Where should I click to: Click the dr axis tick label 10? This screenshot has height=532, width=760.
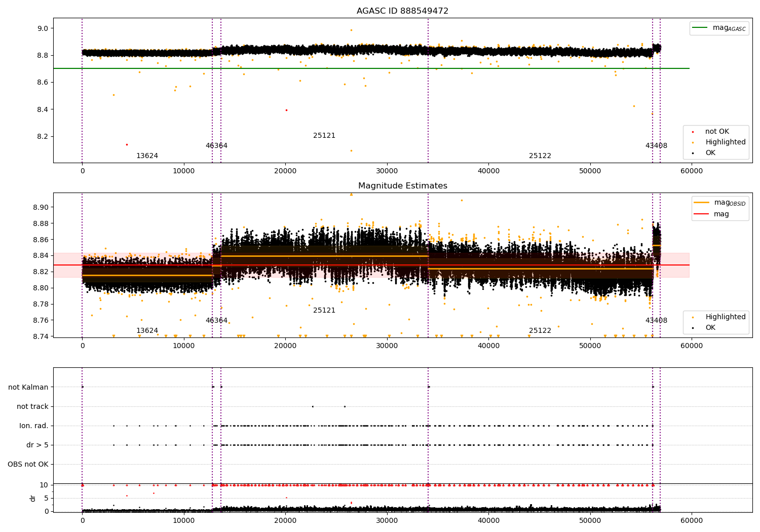click(x=44, y=485)
